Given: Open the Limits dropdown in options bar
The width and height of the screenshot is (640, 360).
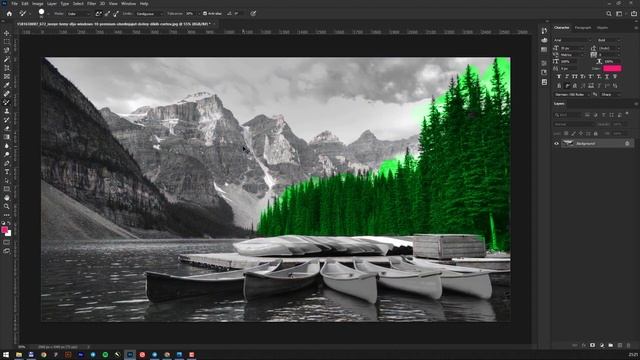Looking at the screenshot, I should tap(149, 13).
